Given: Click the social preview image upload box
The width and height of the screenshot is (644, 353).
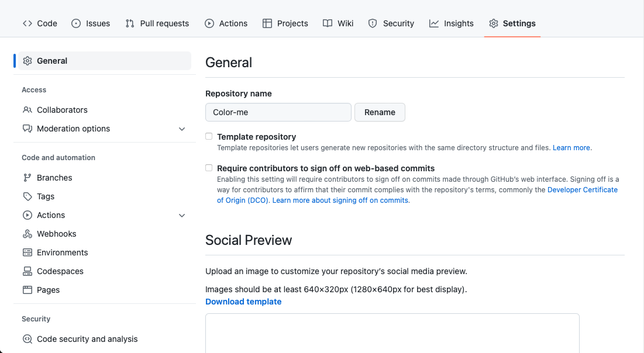Looking at the screenshot, I should point(392,333).
